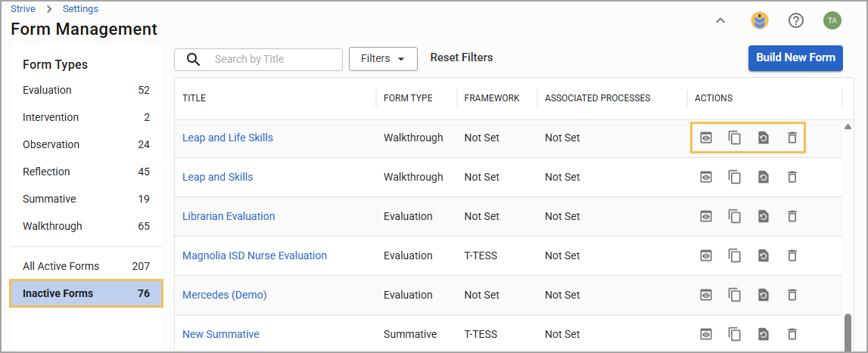Collapse the header with the up chevron

(720, 20)
